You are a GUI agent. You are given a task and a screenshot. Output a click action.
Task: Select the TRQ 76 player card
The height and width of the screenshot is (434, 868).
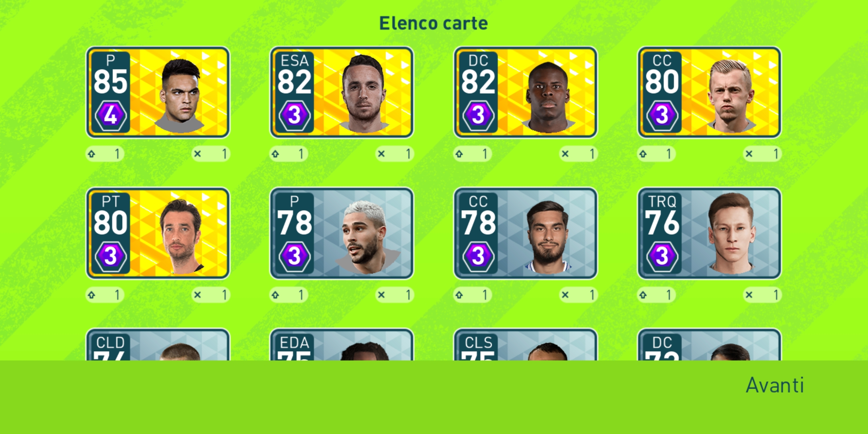pos(709,233)
